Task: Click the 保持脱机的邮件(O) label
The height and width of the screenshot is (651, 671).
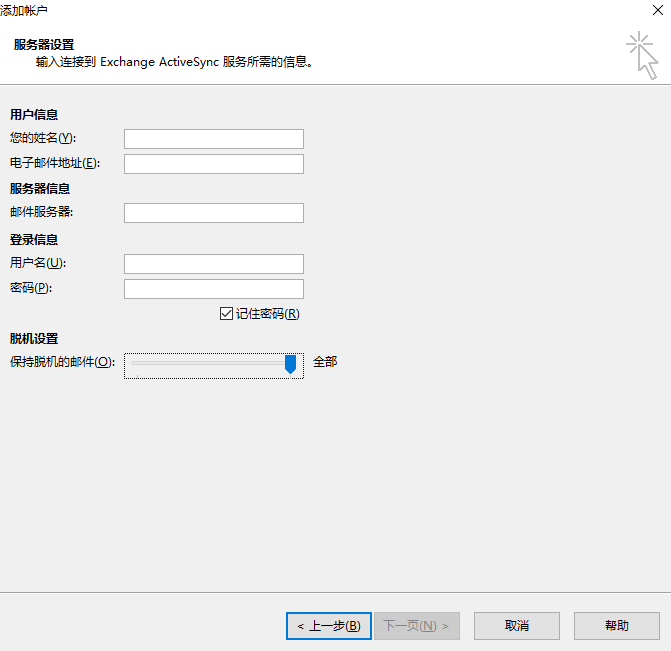Action: [62, 362]
